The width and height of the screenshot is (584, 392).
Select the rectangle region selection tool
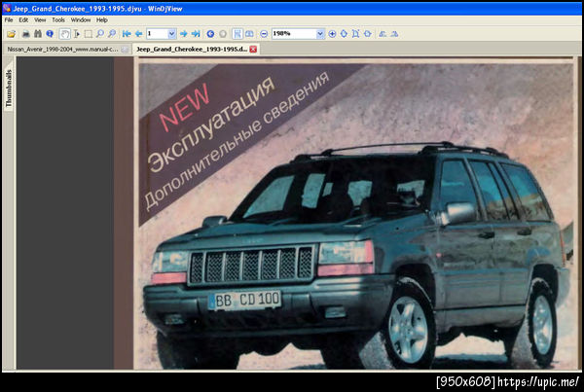pos(89,34)
